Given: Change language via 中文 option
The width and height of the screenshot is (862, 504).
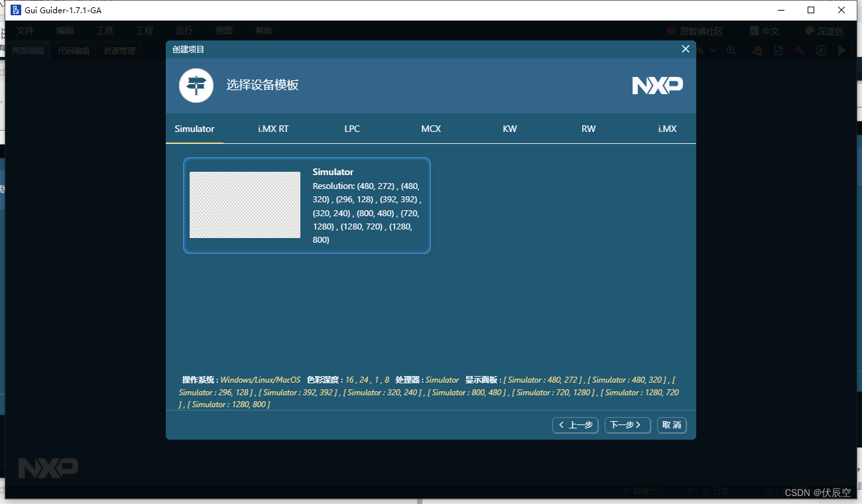Looking at the screenshot, I should (x=765, y=31).
